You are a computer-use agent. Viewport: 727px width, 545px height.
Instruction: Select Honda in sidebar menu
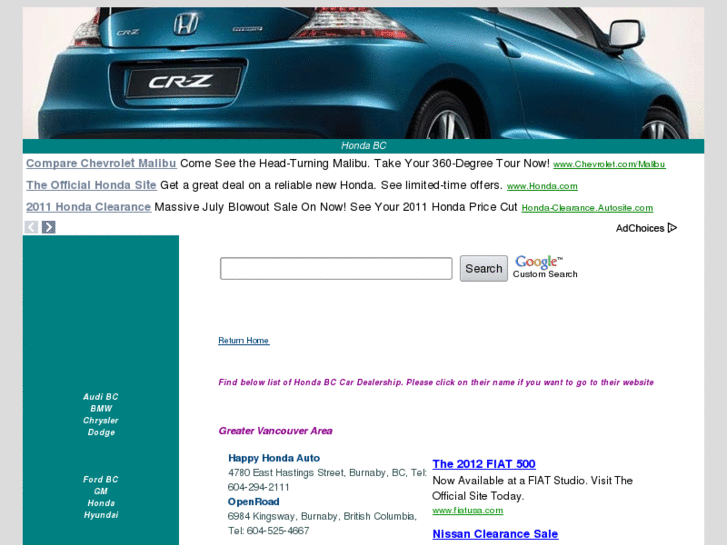pyautogui.click(x=101, y=503)
